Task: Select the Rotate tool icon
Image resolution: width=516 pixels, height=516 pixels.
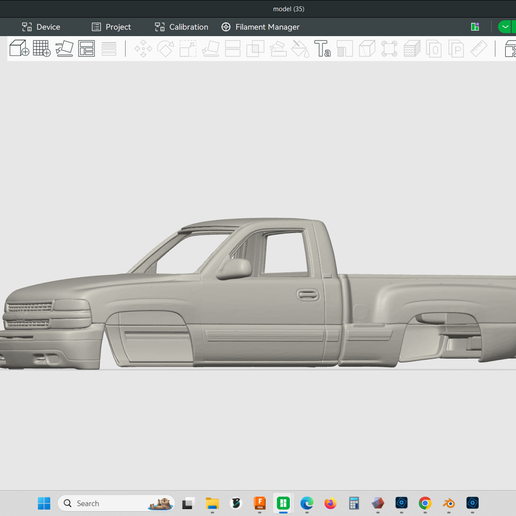Action: [166, 49]
